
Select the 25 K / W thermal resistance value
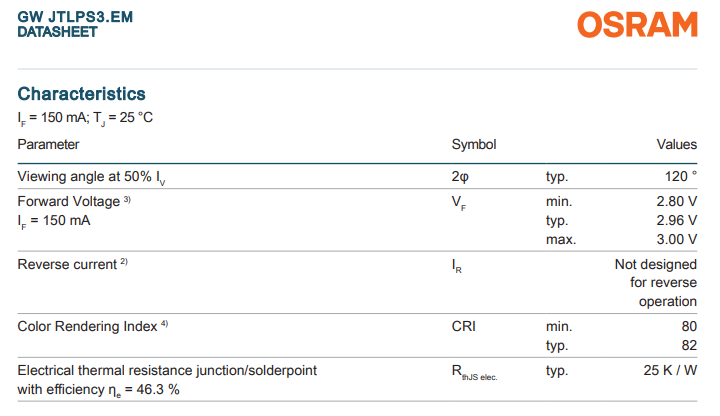coord(670,371)
